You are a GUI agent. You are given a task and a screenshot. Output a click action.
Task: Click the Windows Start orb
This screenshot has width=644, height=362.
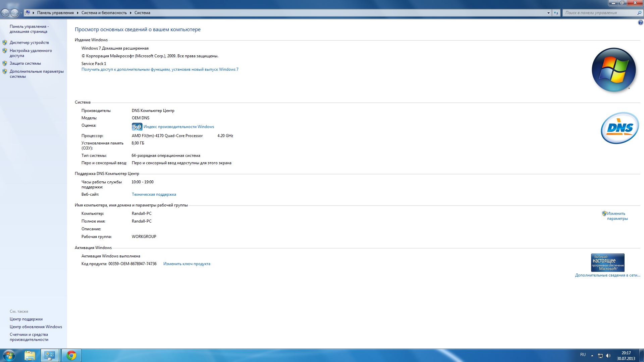pos(9,355)
